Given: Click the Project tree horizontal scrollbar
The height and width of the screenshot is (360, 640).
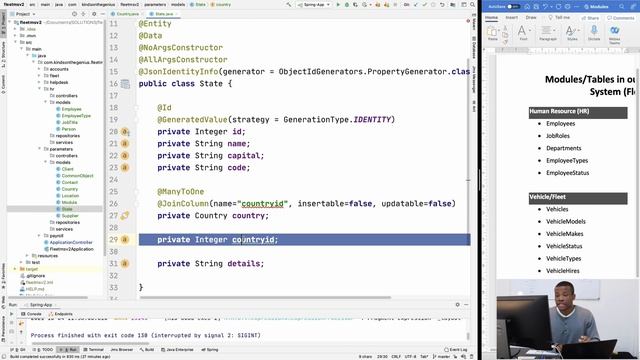Looking at the screenshot, I should 47,298.
